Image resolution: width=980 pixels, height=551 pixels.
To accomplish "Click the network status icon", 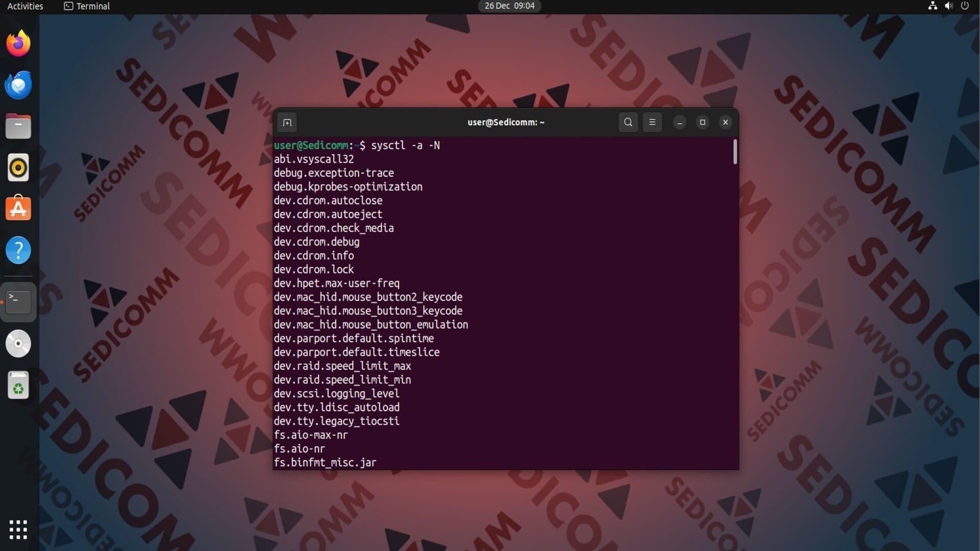I will coord(933,6).
